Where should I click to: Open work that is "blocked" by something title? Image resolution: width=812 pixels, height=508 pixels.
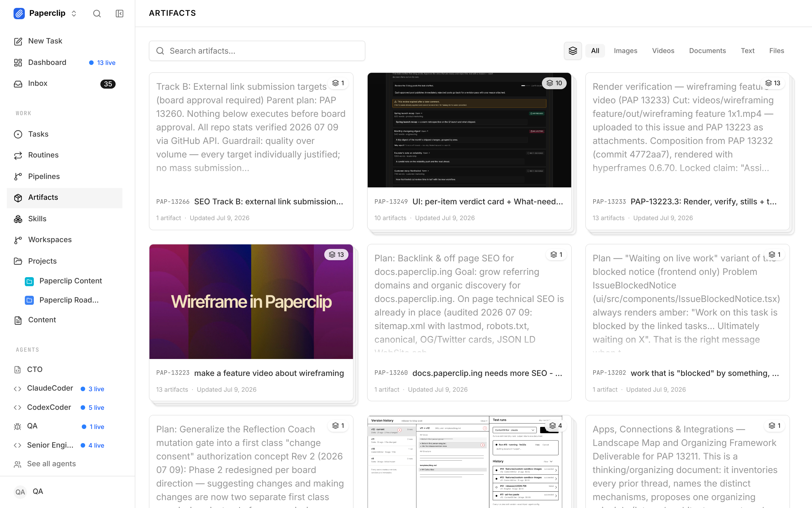(x=705, y=373)
